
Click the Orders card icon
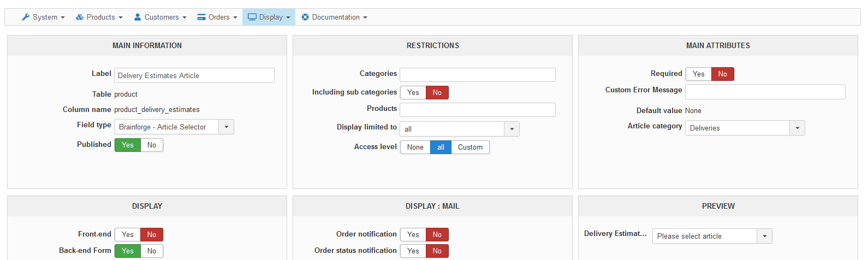click(201, 17)
